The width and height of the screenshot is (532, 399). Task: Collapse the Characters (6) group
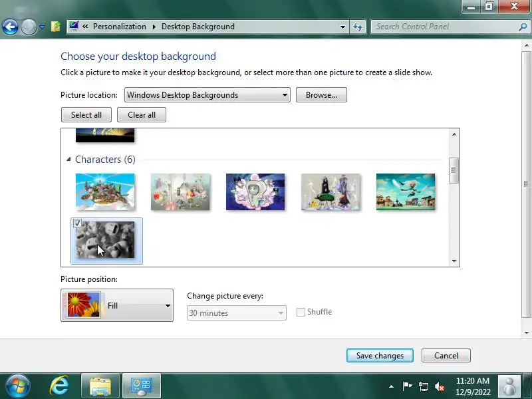[69, 159]
